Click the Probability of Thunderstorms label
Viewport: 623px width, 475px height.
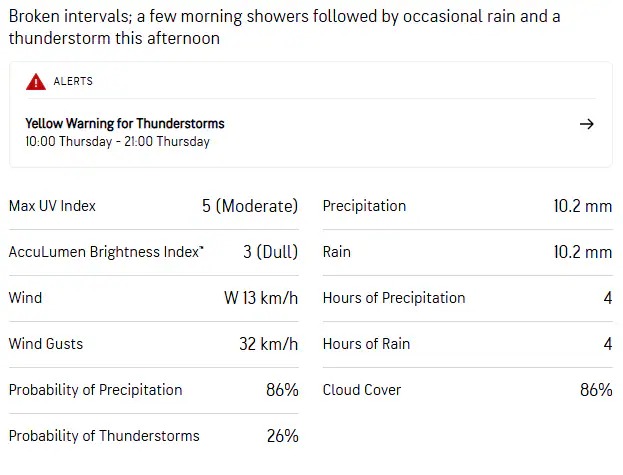coord(104,436)
